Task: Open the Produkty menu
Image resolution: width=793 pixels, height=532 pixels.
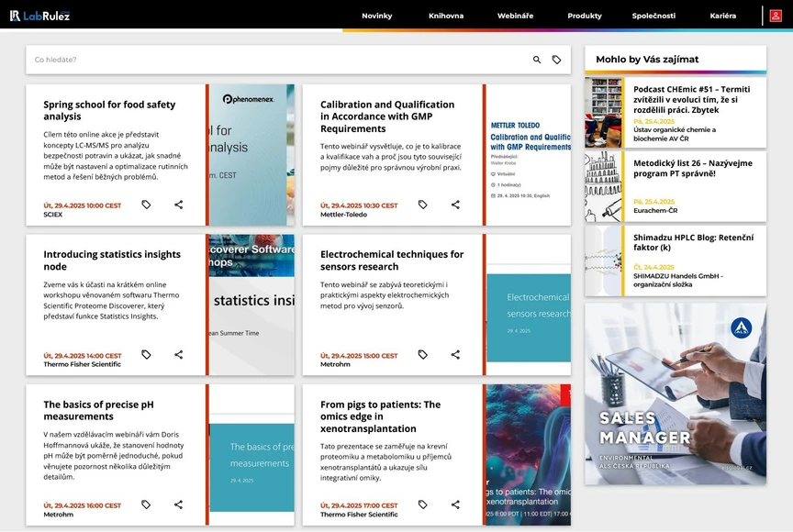Action: (585, 15)
